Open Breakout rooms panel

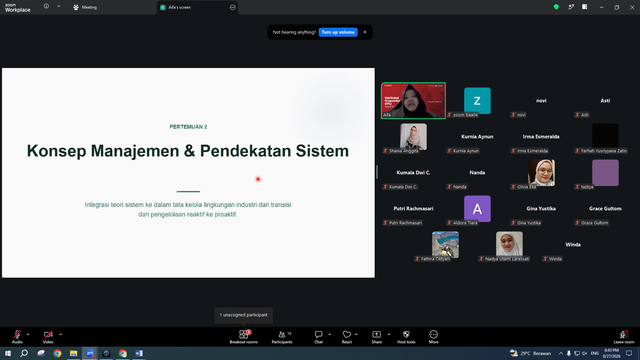tap(244, 337)
